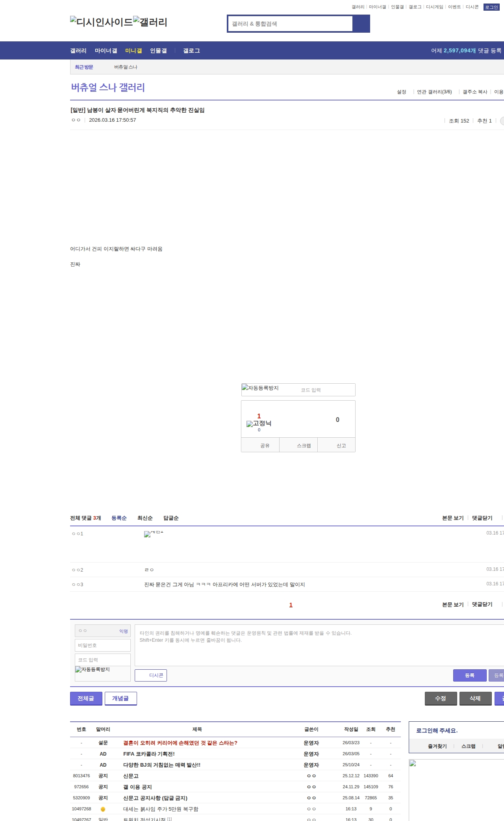504x821 pixels.
Task: Click the 로그인 button at top right
Action: [x=491, y=7]
